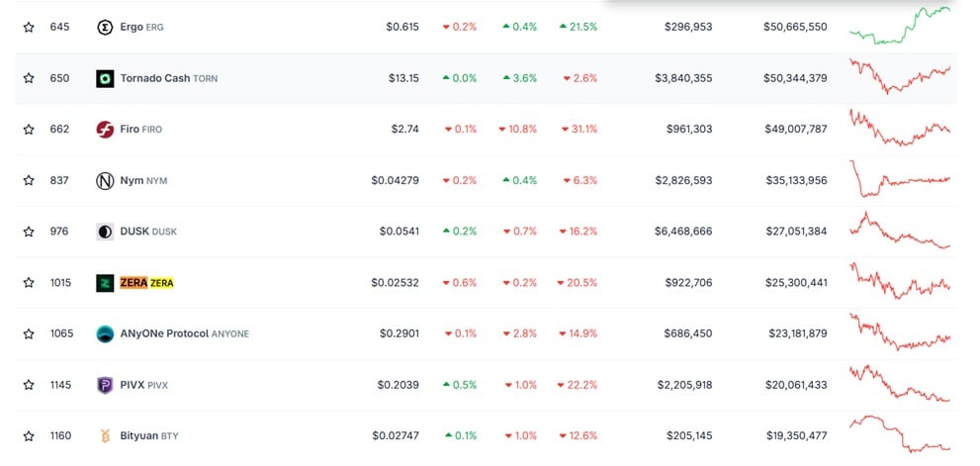The width and height of the screenshot is (980, 466).
Task: Click the Bityuan coin logo
Action: point(105,436)
